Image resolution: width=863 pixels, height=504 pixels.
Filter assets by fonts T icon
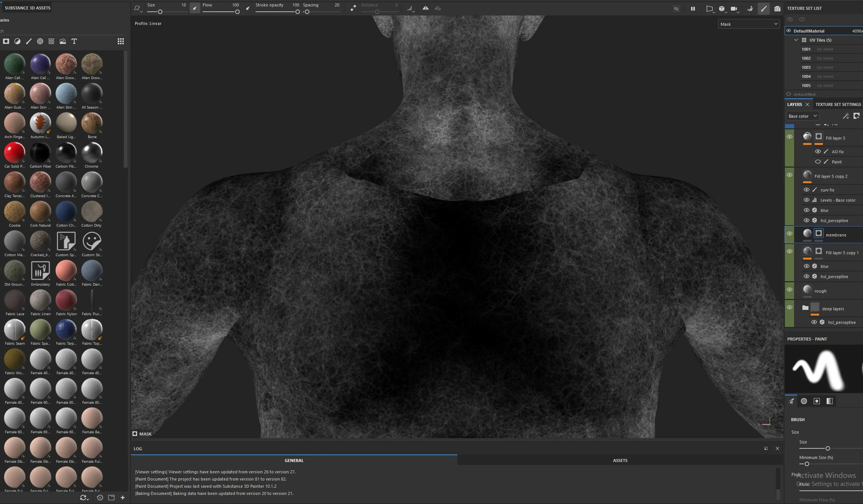tap(74, 41)
